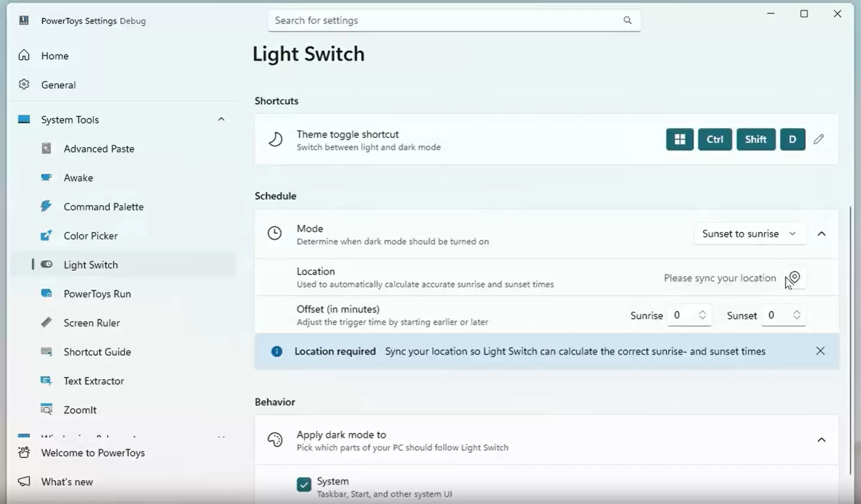
Task: Navigate to Home page
Action: (x=54, y=56)
